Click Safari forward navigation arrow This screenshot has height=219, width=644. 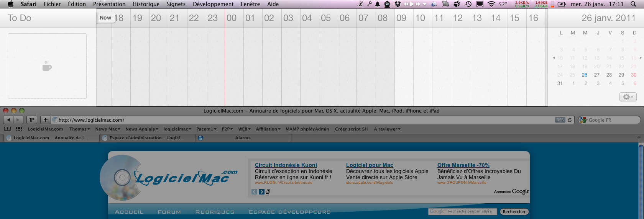click(18, 120)
